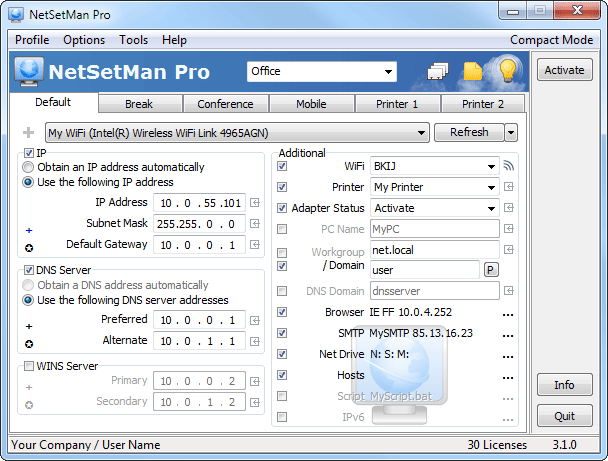Image resolution: width=608 pixels, height=461 pixels.
Task: Click arrow icon beside Default Gateway field
Action: coord(255,245)
